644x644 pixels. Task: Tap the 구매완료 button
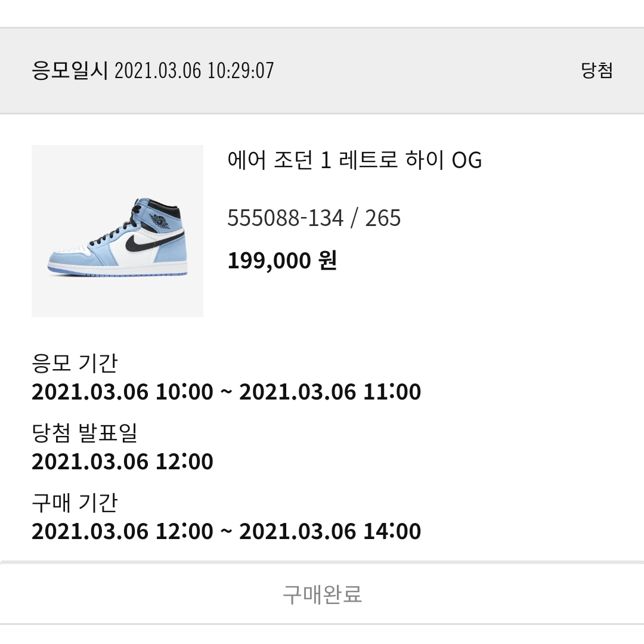(x=322, y=594)
